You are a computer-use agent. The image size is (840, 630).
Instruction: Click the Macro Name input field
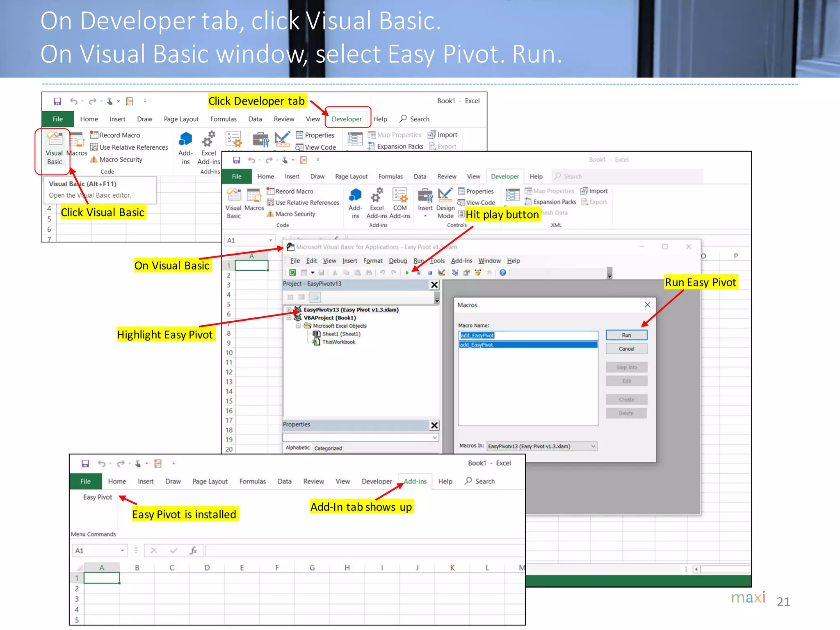(528, 336)
